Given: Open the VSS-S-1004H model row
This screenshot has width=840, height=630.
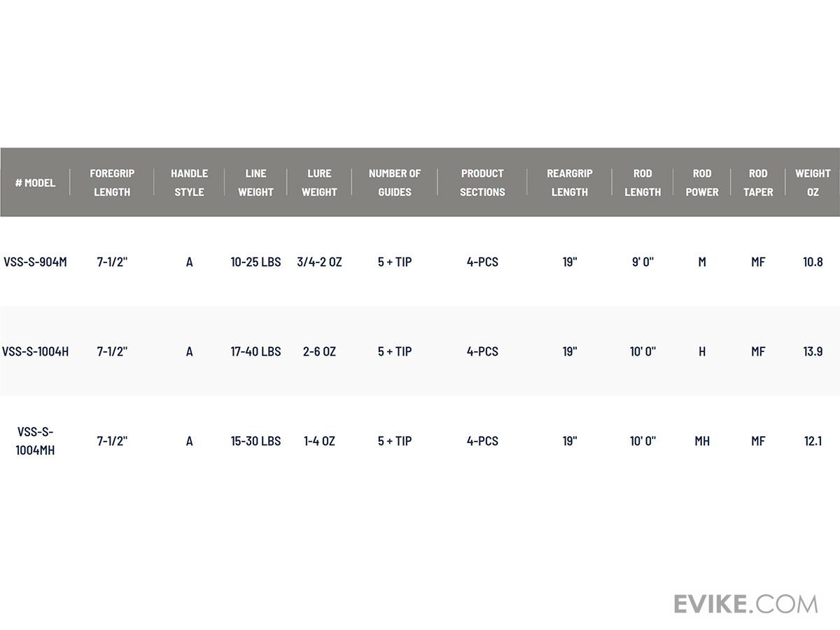Looking at the screenshot, I should click(35, 352).
